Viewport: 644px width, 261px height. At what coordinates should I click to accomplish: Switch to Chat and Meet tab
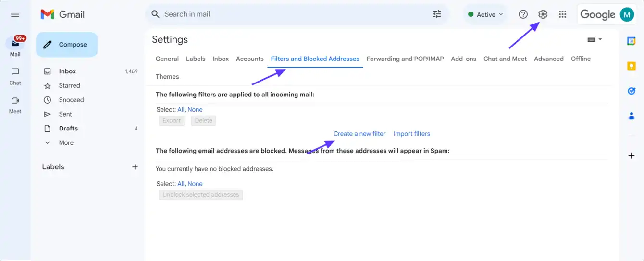[x=505, y=59]
